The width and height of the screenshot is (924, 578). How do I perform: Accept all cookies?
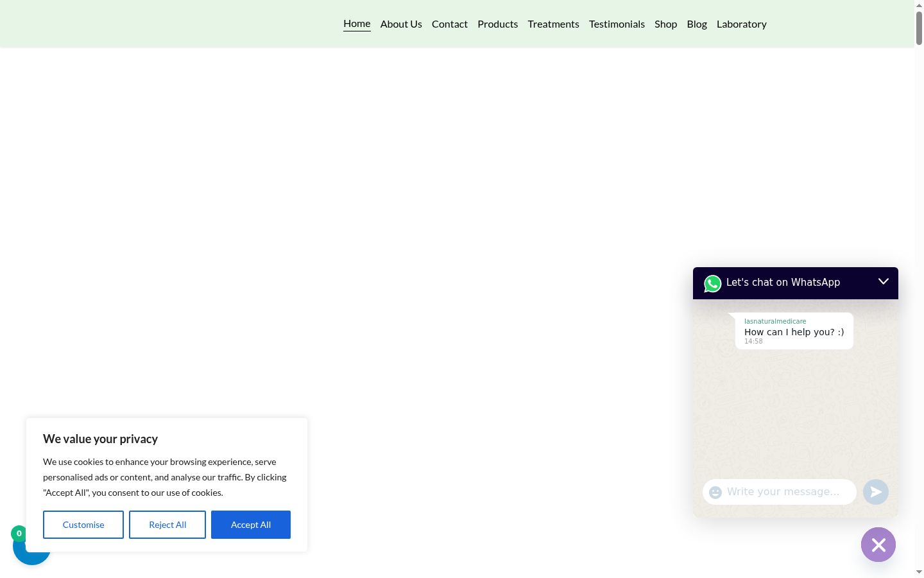[251, 525]
